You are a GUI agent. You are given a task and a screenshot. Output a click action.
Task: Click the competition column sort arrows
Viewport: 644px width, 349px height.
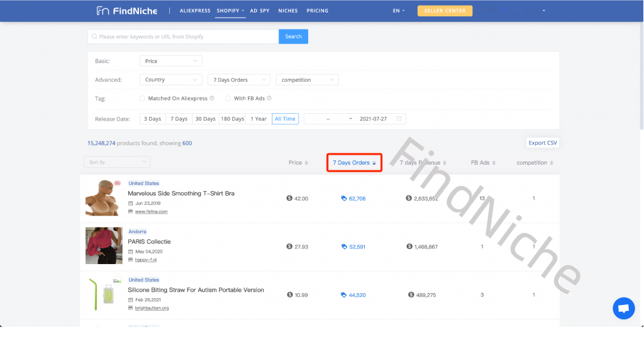click(552, 163)
